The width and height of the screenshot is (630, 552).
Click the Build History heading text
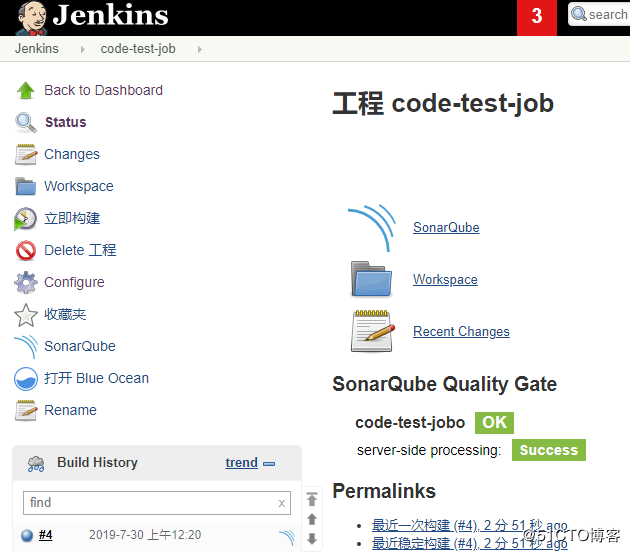pyautogui.click(x=97, y=462)
